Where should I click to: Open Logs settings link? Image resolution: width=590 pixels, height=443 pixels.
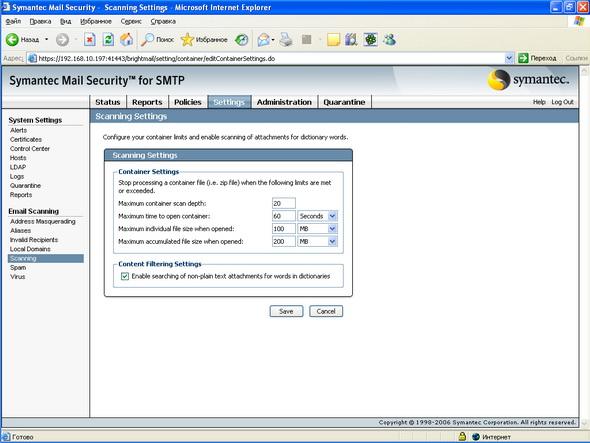click(x=17, y=176)
